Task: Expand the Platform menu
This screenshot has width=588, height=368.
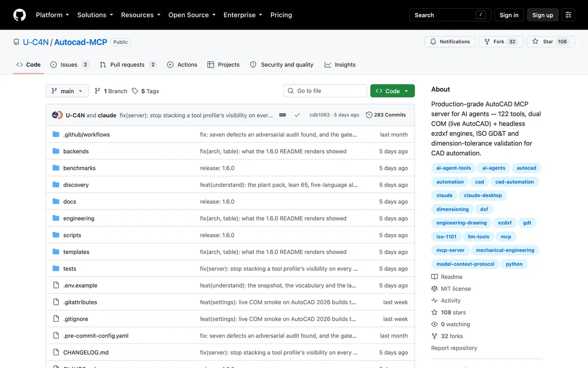Action: point(52,15)
